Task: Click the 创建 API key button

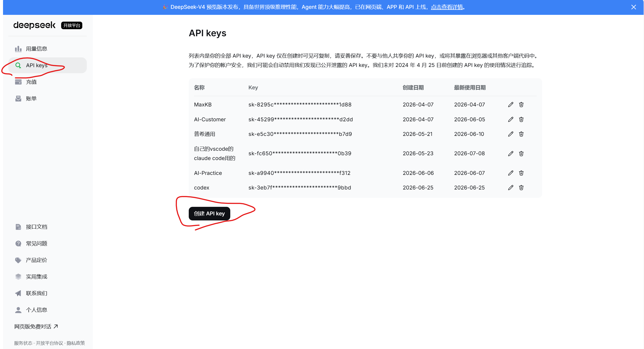Action: point(209,214)
